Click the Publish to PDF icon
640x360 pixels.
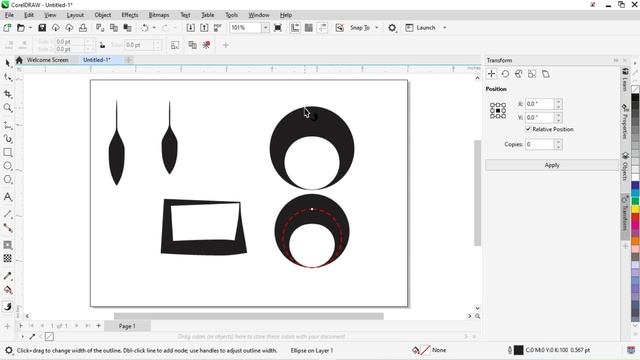[x=218, y=28]
